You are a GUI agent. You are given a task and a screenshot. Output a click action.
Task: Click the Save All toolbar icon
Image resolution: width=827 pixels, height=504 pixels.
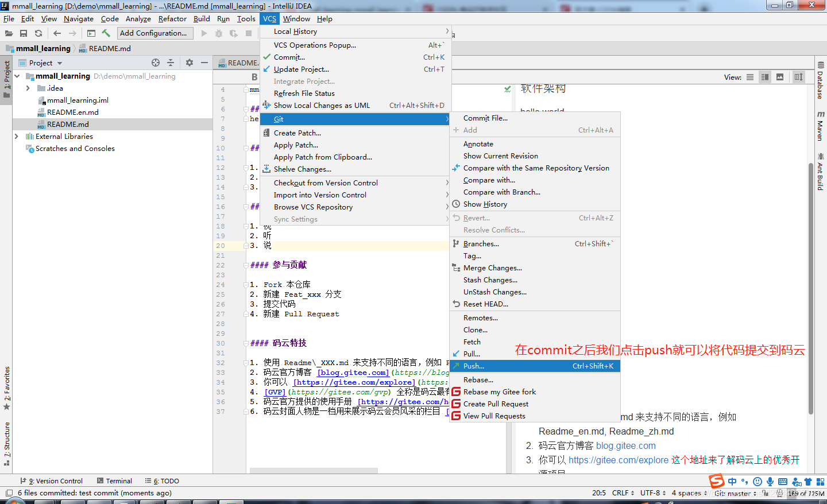coord(24,33)
